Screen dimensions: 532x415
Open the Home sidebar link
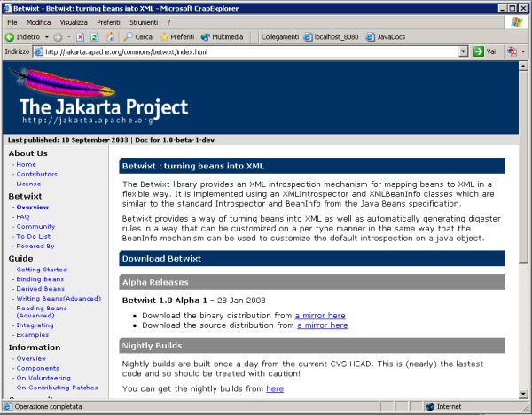coord(26,164)
